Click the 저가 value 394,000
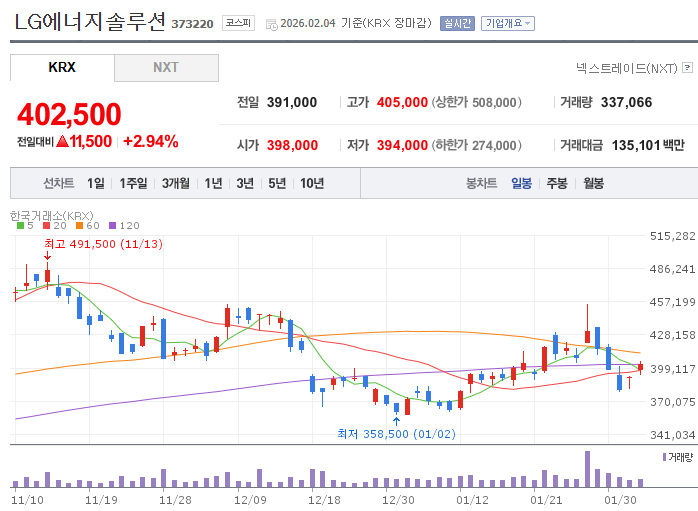 402,145
